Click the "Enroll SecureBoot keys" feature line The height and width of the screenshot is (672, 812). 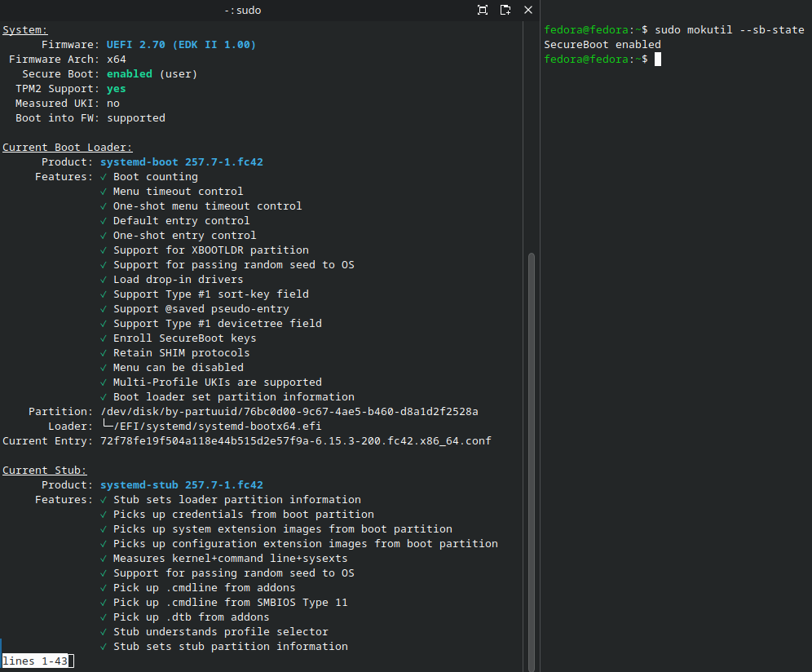pos(185,338)
